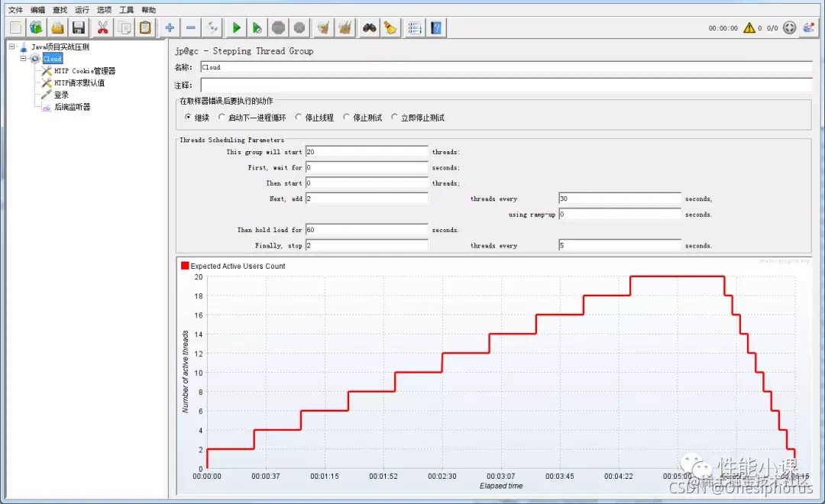This screenshot has height=504, width=825.
Task: Select the 登录 sampler in the tree
Action: [x=61, y=95]
